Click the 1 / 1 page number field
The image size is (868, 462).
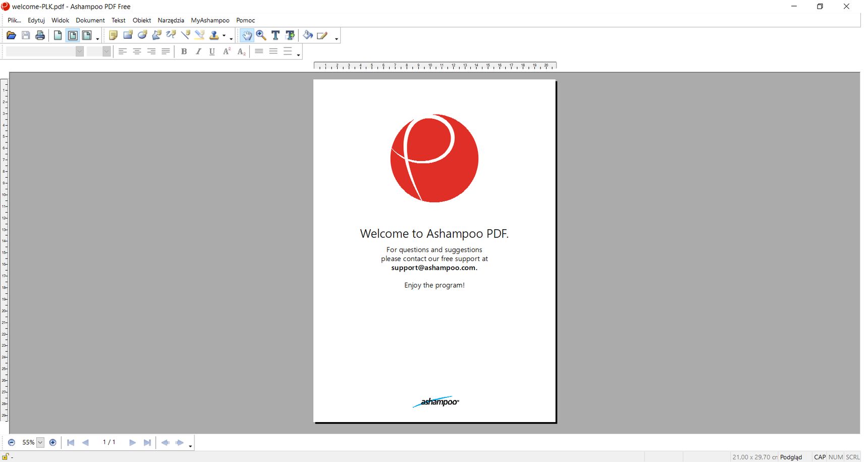pyautogui.click(x=109, y=442)
